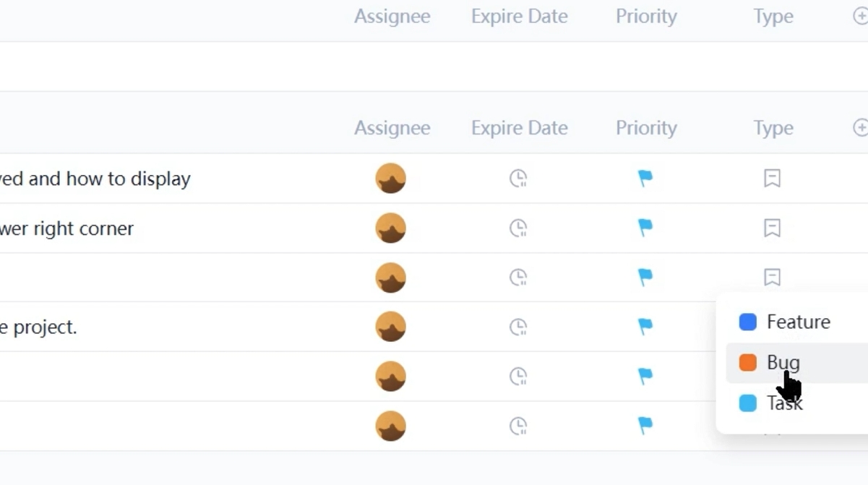868x485 pixels.
Task: Change assignee on the 'project.' row
Action: (x=391, y=327)
